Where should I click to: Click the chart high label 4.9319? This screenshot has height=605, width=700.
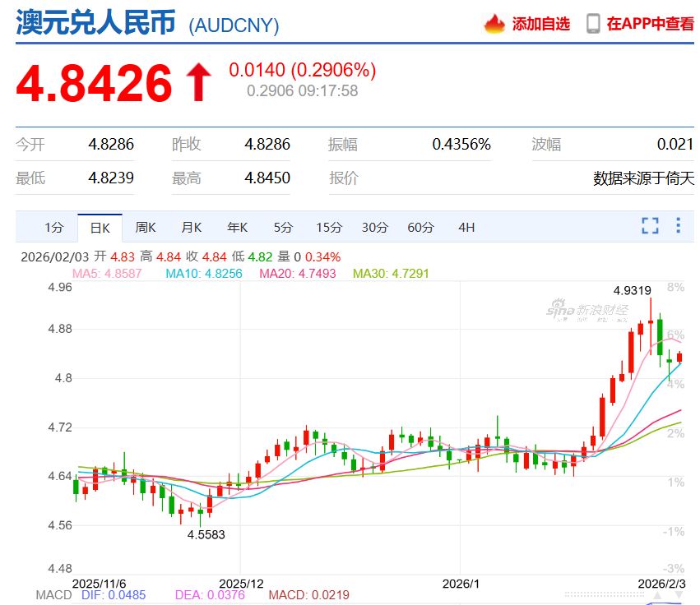pyautogui.click(x=633, y=290)
